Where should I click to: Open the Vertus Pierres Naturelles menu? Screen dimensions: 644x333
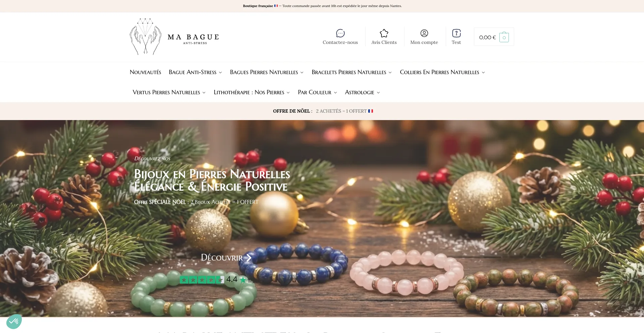[169, 92]
